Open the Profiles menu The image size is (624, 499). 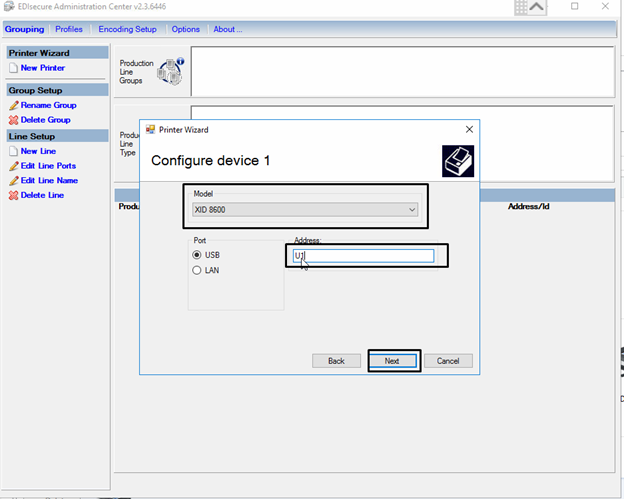coord(69,29)
